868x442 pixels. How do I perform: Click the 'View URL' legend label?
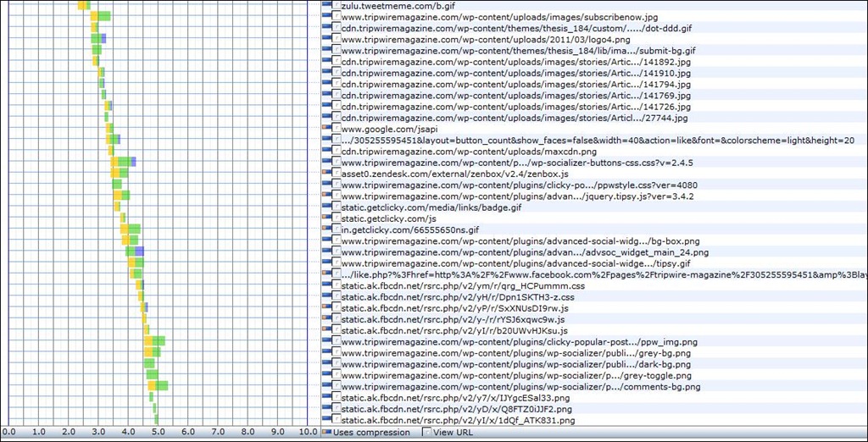pos(453,432)
